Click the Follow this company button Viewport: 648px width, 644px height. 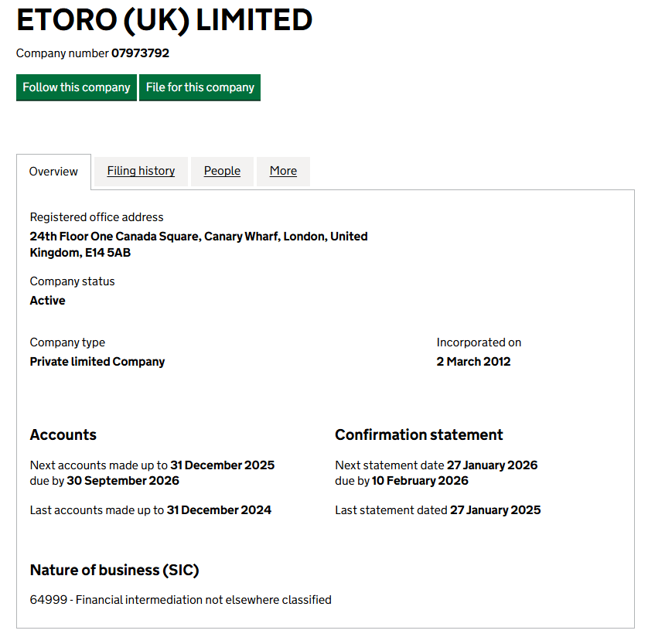coord(77,87)
